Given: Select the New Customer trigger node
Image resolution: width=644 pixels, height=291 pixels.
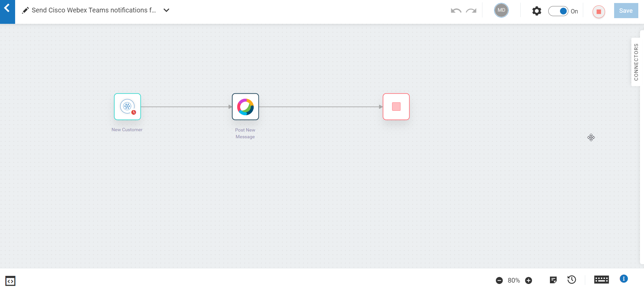Looking at the screenshot, I should [x=127, y=107].
